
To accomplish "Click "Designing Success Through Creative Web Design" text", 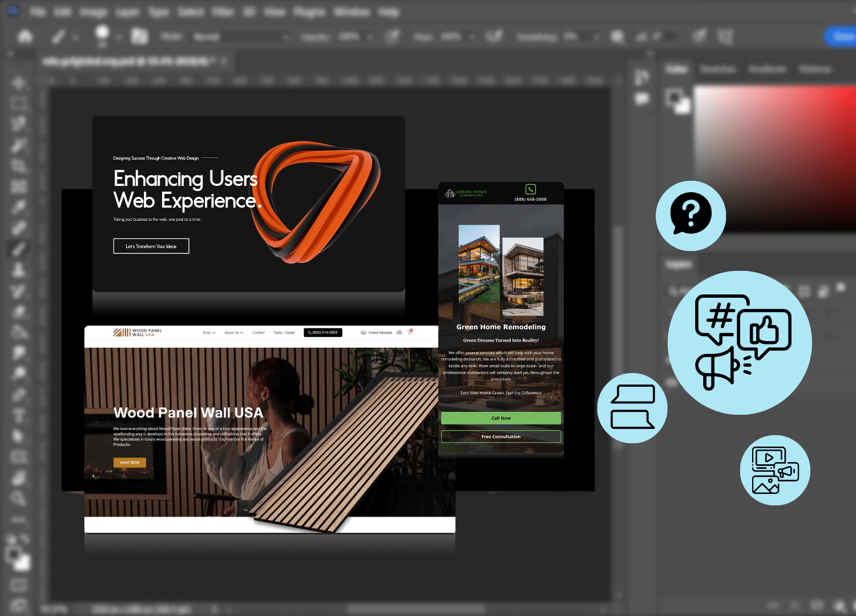I will [156, 158].
